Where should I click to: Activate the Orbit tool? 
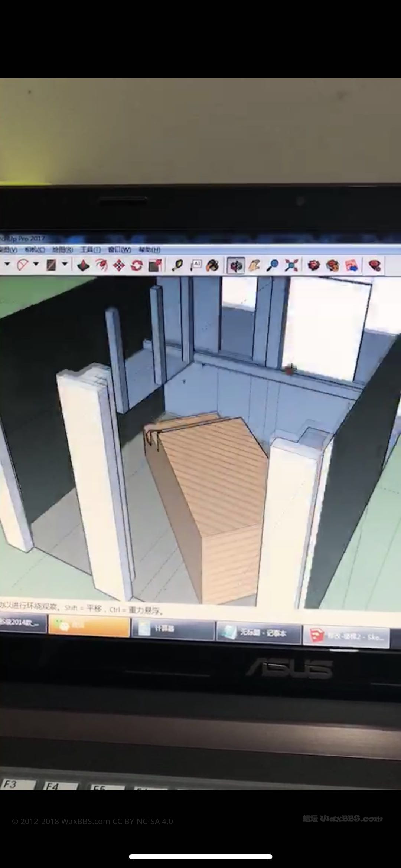[x=236, y=266]
